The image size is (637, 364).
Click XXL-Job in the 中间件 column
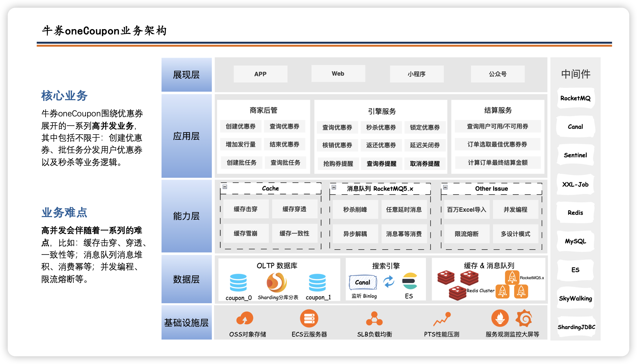576,185
